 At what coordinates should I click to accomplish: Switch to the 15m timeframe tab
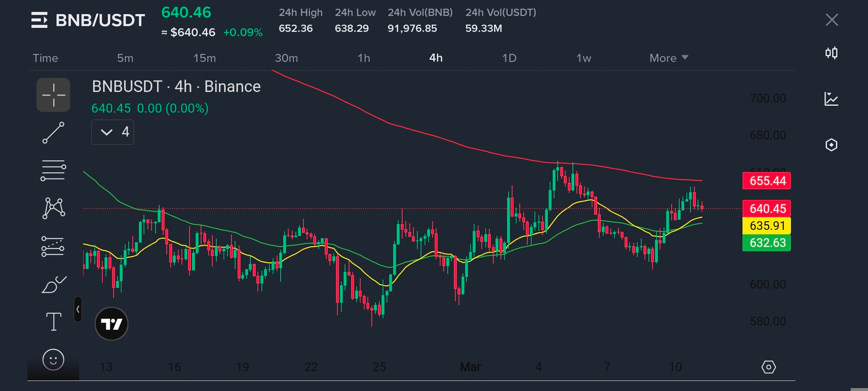[x=204, y=58]
